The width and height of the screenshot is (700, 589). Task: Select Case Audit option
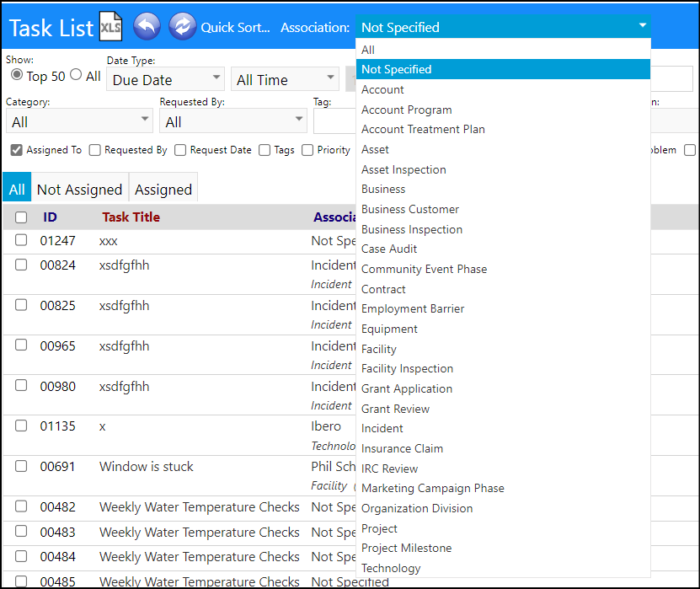503,249
